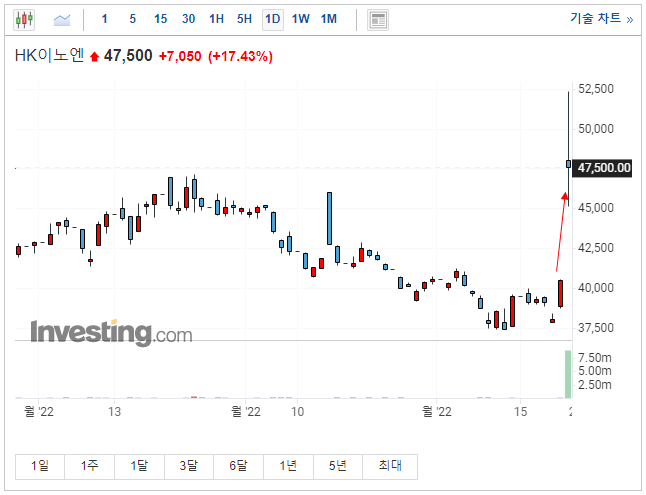Choose the 1일 range button
646x495 pixels.
[x=40, y=467]
